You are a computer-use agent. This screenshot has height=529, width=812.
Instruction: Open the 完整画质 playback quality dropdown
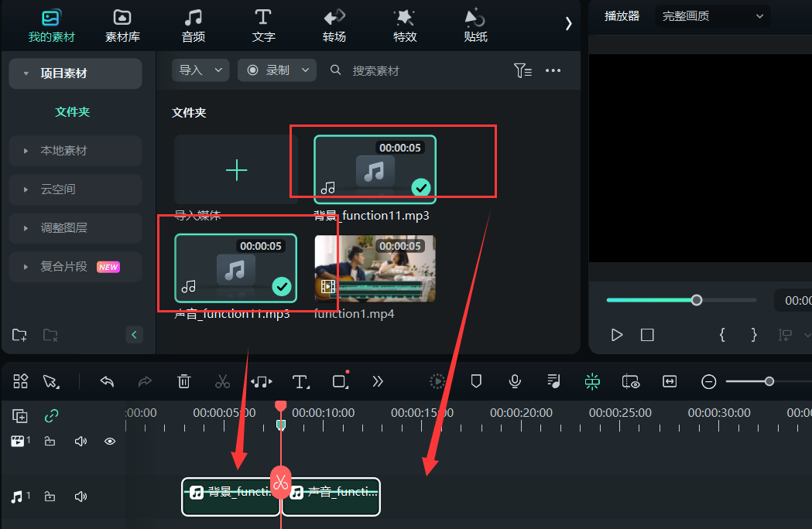tap(711, 15)
